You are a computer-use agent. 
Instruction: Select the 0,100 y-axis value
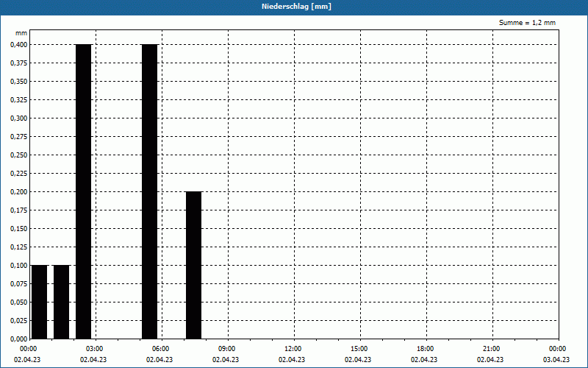coord(19,266)
